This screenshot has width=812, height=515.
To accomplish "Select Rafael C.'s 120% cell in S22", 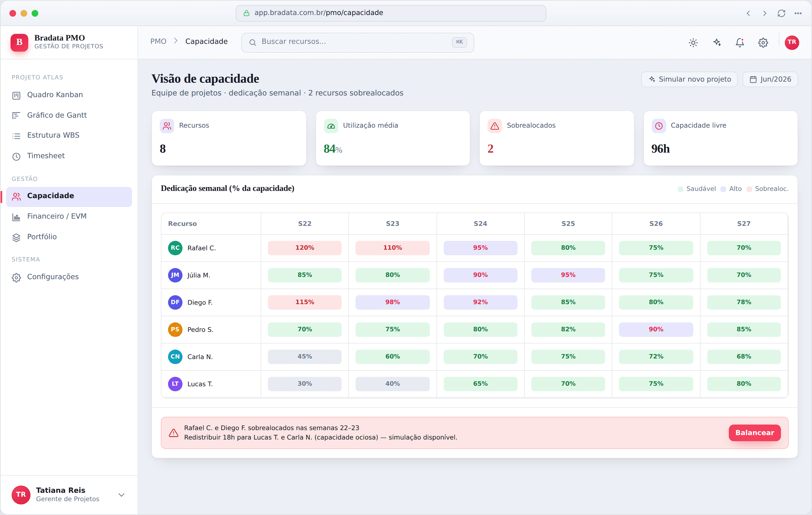I will point(304,248).
